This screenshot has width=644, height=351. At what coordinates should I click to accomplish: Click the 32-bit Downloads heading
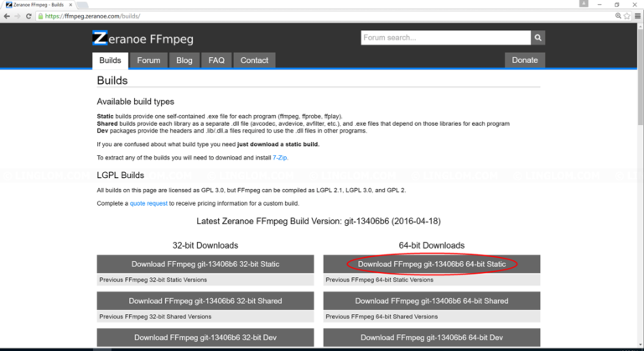click(205, 245)
